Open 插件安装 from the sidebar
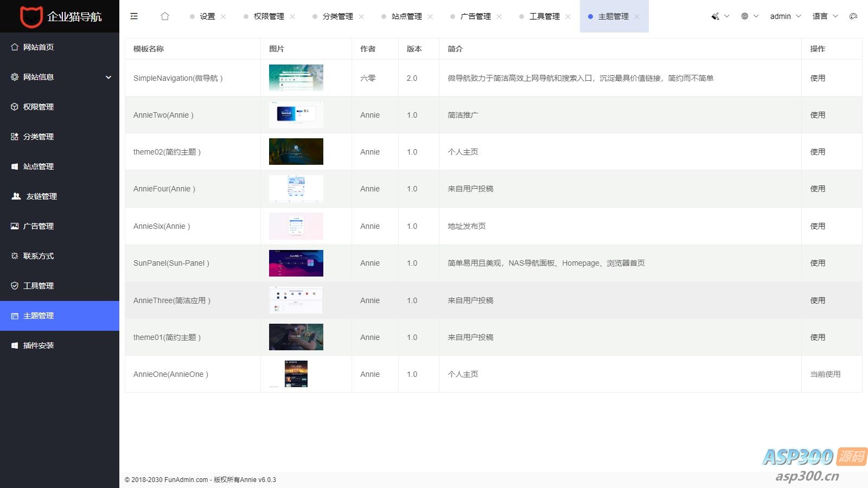868x488 pixels. (38, 345)
